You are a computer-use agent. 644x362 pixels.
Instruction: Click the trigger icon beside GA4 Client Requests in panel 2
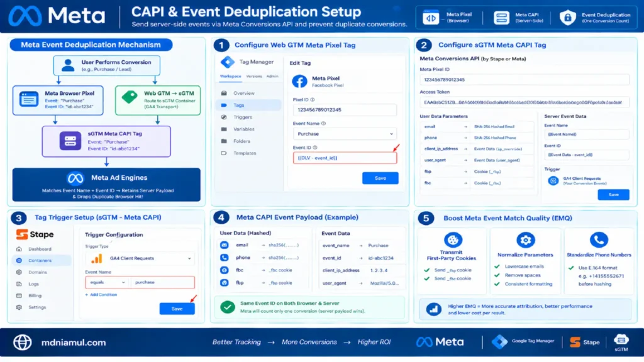point(553,180)
